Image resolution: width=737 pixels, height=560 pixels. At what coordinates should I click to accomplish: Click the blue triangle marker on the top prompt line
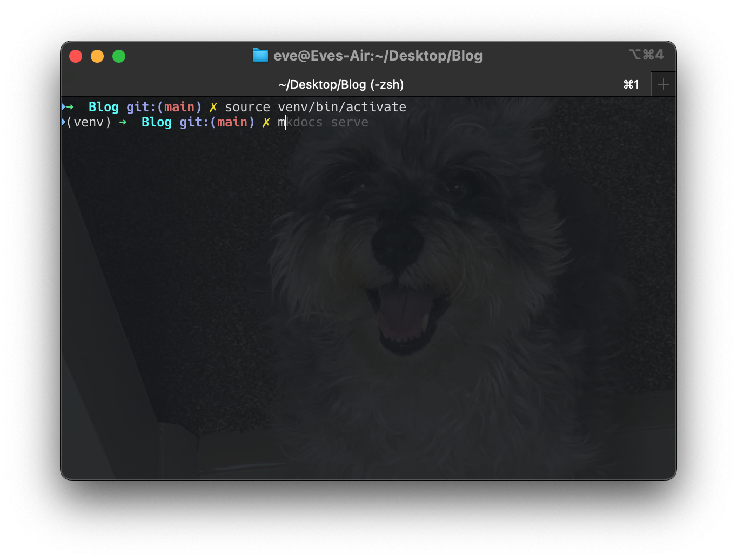point(63,106)
